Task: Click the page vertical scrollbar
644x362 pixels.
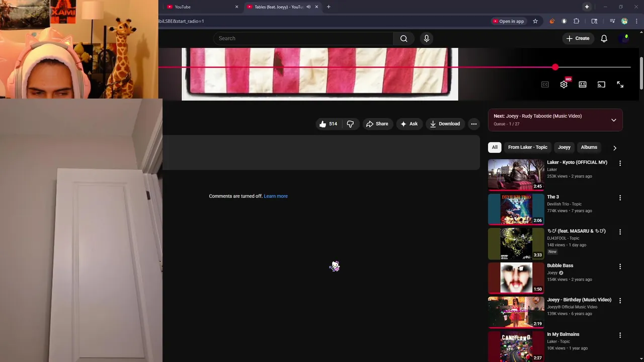Action: coord(641,73)
